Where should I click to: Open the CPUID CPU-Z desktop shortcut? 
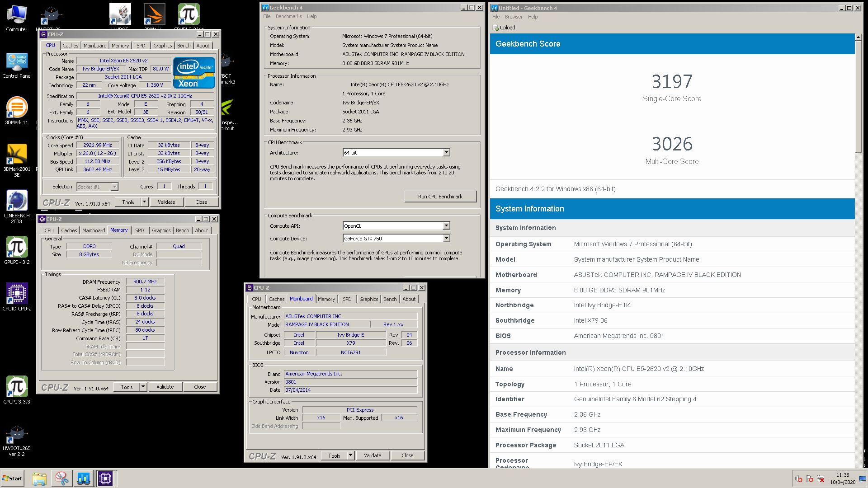17,297
